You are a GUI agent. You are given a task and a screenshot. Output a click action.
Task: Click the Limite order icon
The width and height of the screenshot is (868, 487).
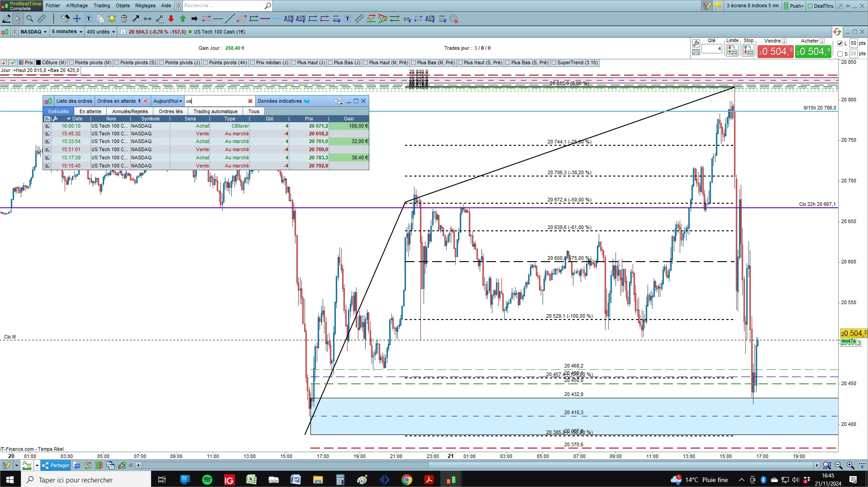pyautogui.click(x=732, y=50)
